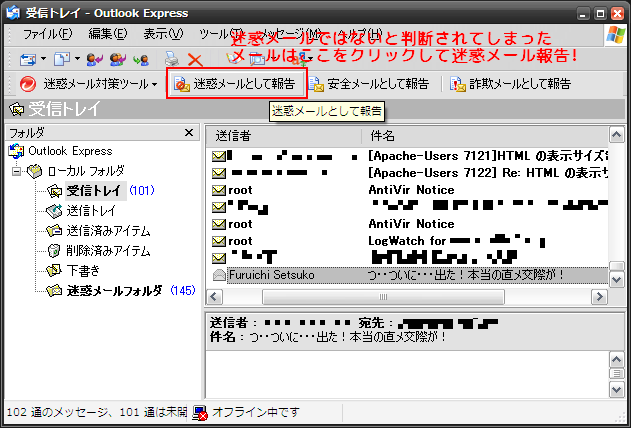Click preview pane scroll down arrow
The image size is (631, 428).
(x=617, y=389)
